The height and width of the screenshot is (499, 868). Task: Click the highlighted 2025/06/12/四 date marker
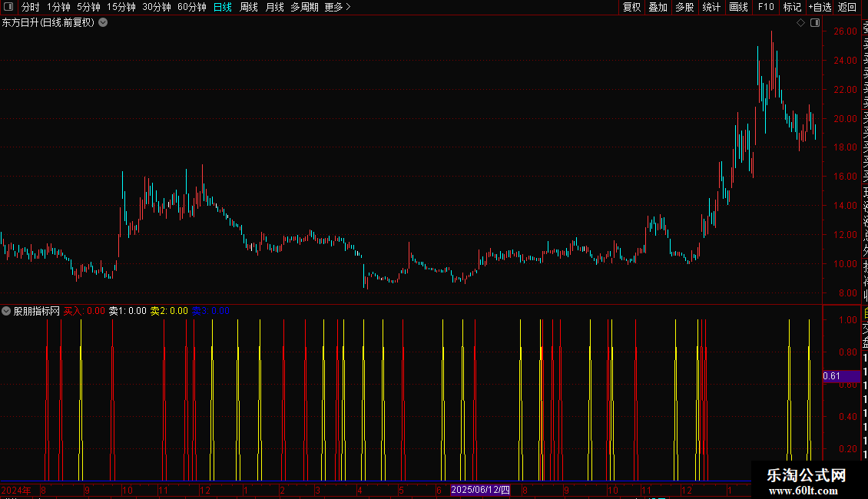[x=481, y=490]
